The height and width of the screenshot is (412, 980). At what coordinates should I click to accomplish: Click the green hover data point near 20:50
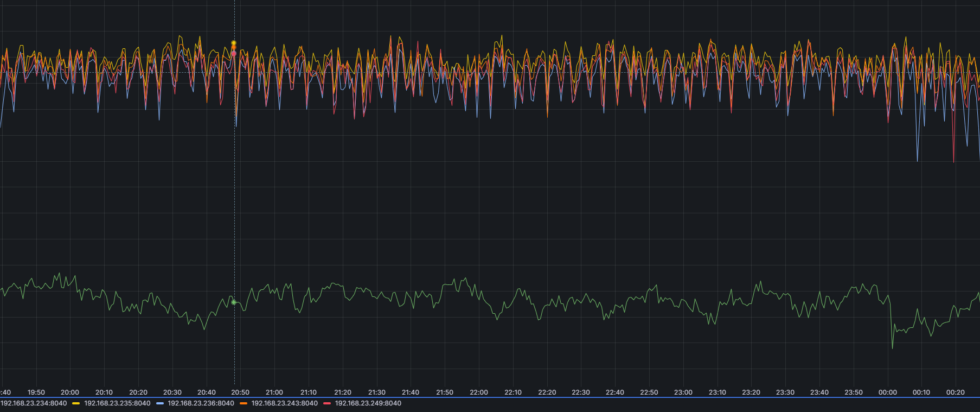tap(234, 302)
